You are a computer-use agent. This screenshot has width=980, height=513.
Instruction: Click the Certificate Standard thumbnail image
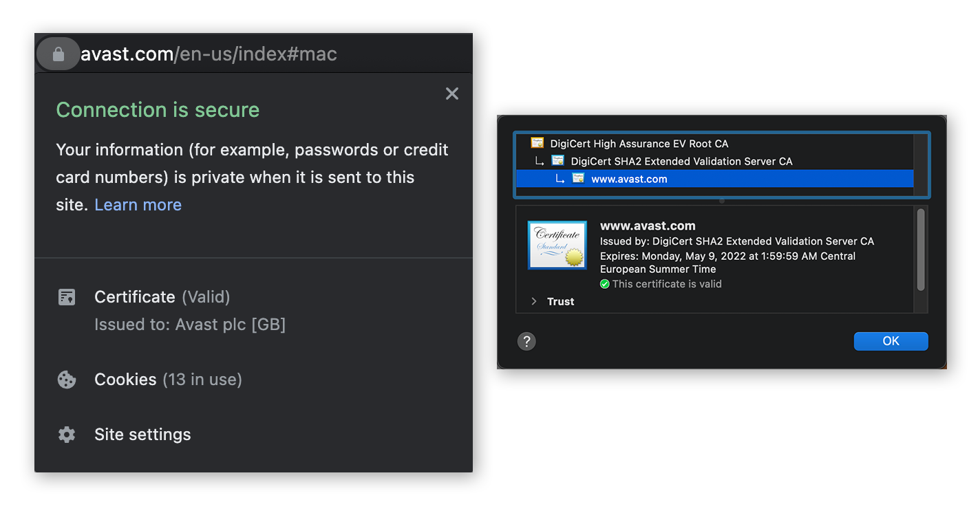[557, 245]
